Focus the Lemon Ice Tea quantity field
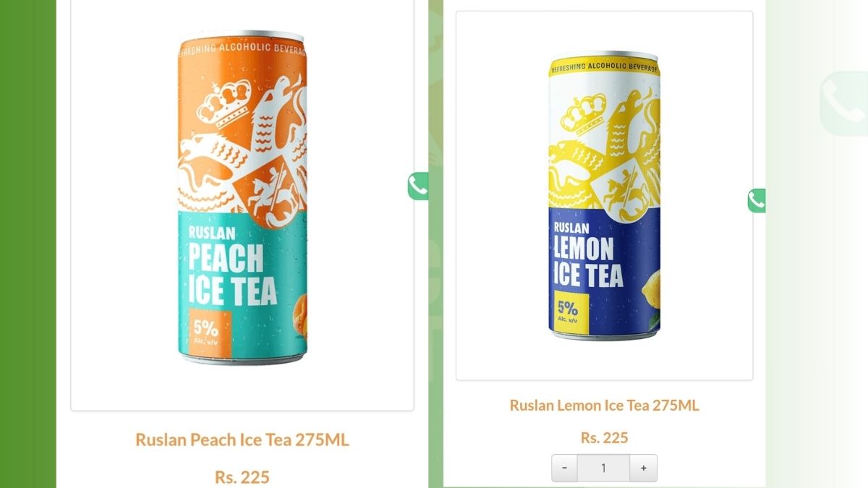 603,468
